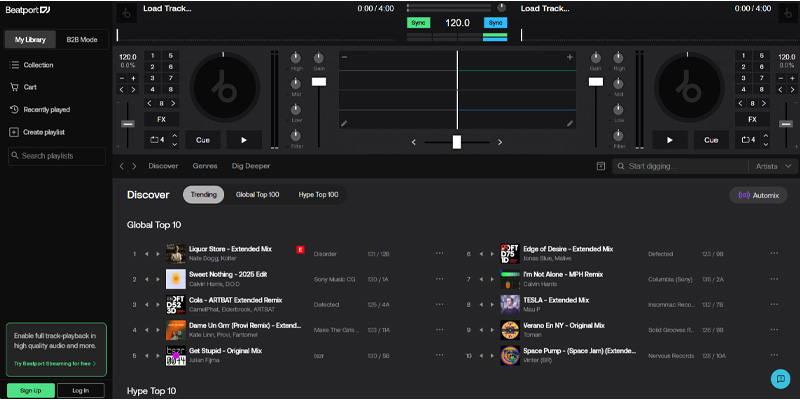Screen dimensions: 800x400
Task: Click the browser panel icon beside search bar
Action: [x=601, y=166]
